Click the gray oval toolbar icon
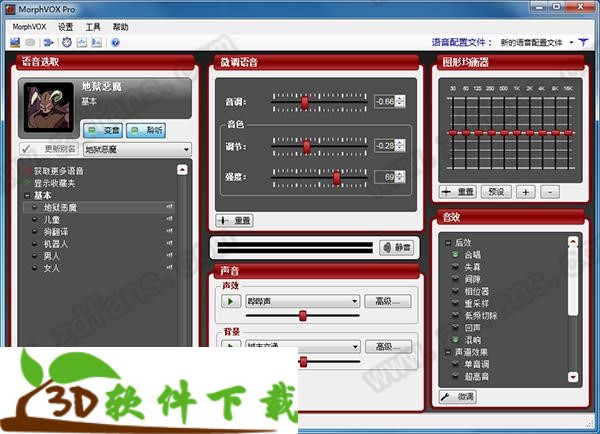This screenshot has width=600, height=434. click(x=30, y=42)
